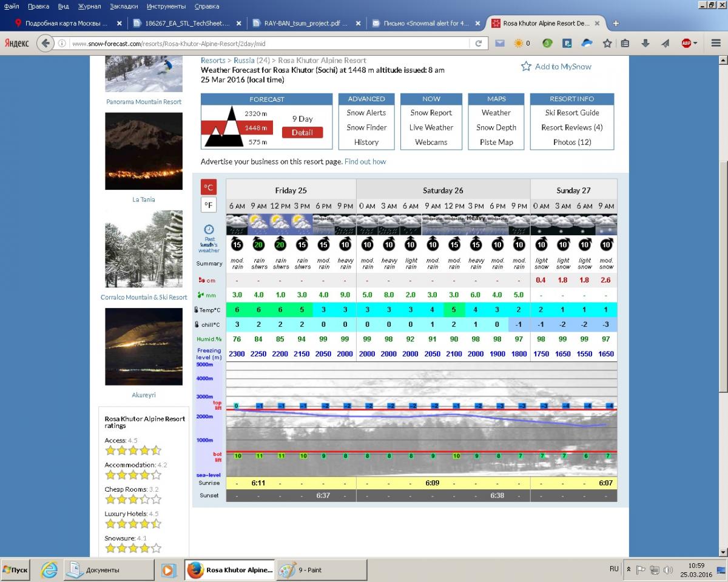Screen dimensions: 728x582
Task: Click the blue cloud toolbar icon
Action: pos(587,43)
